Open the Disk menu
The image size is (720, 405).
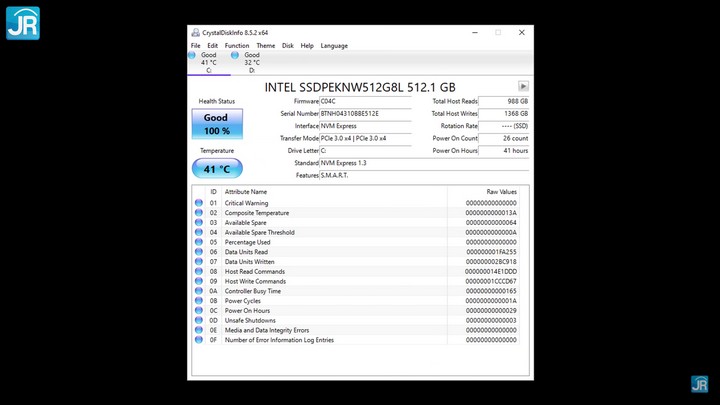(x=288, y=46)
